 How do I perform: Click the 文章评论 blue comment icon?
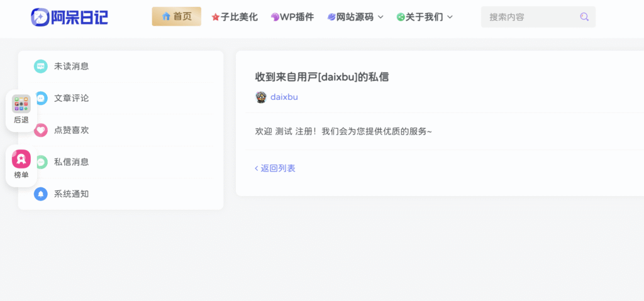pos(41,98)
